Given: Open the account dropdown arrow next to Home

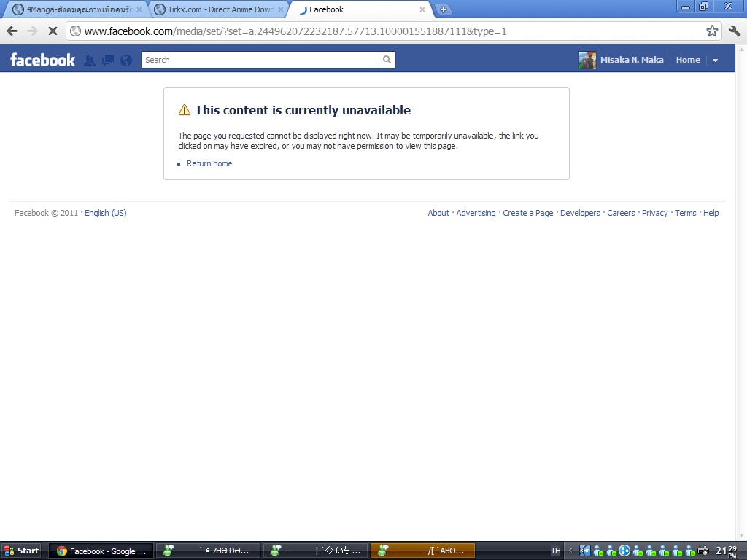Looking at the screenshot, I should click(715, 61).
